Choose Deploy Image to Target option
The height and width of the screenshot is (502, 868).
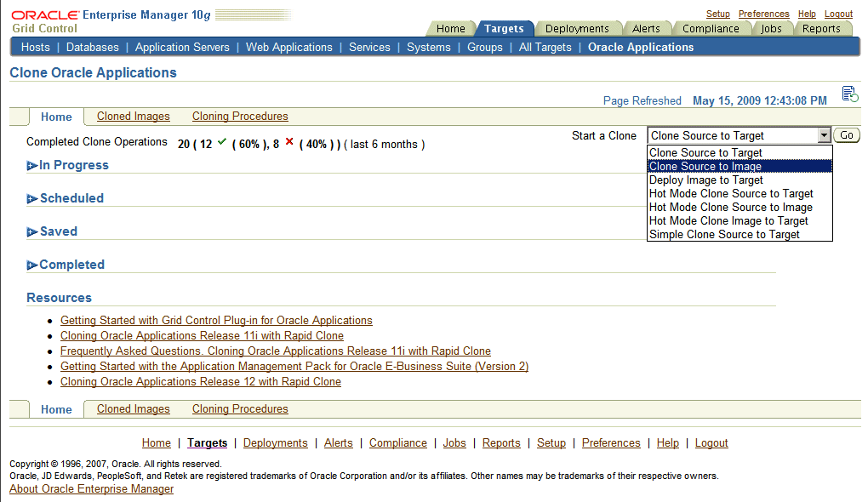click(740, 180)
